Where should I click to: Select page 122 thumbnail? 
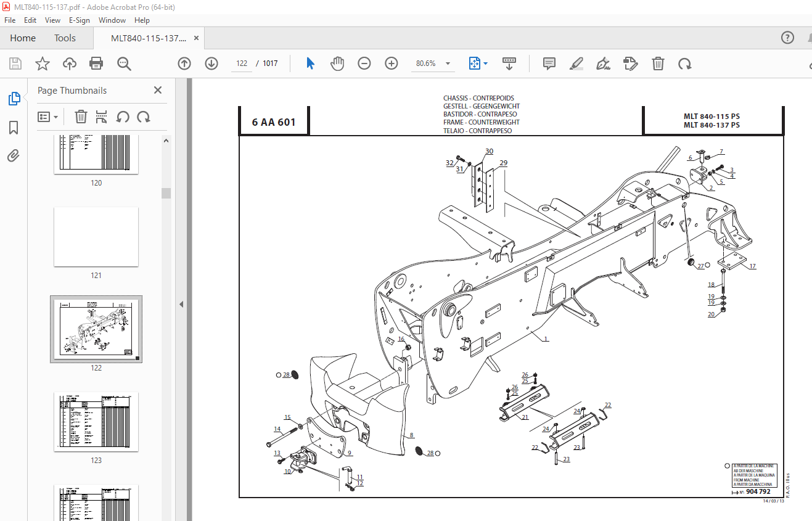[96, 329]
